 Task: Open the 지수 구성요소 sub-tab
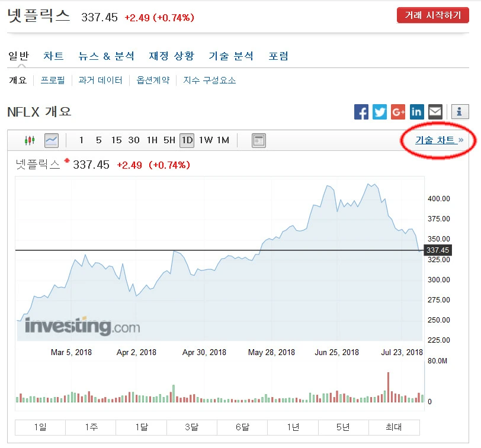tap(210, 80)
